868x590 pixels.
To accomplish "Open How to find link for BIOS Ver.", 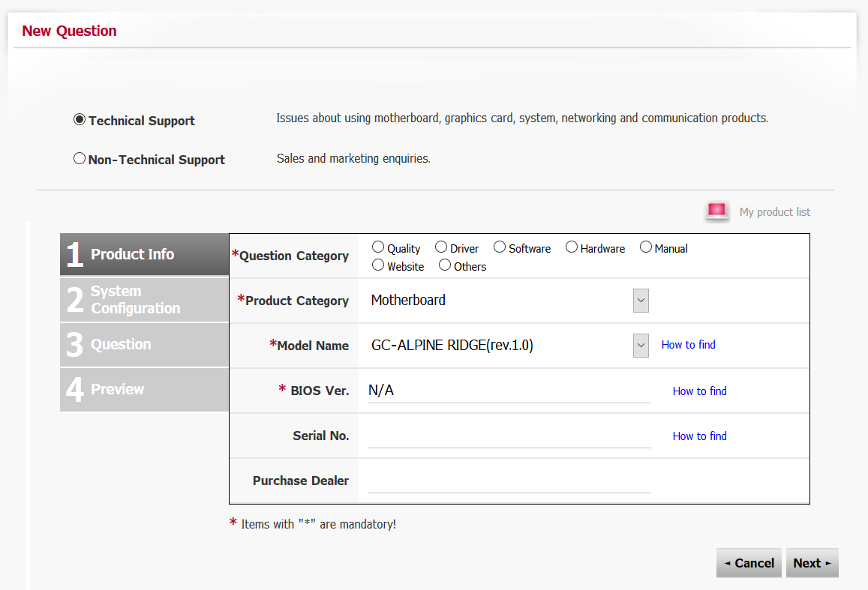I will [x=700, y=391].
